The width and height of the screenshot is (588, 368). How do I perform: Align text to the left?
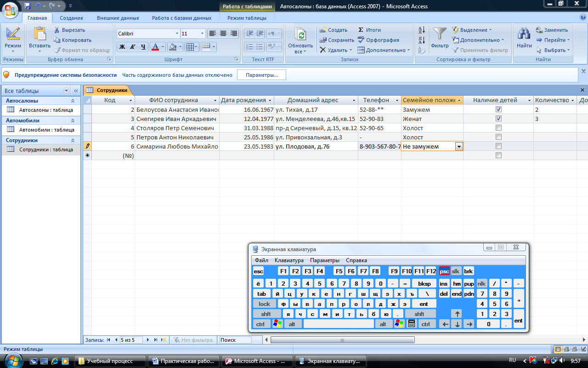[x=212, y=34]
